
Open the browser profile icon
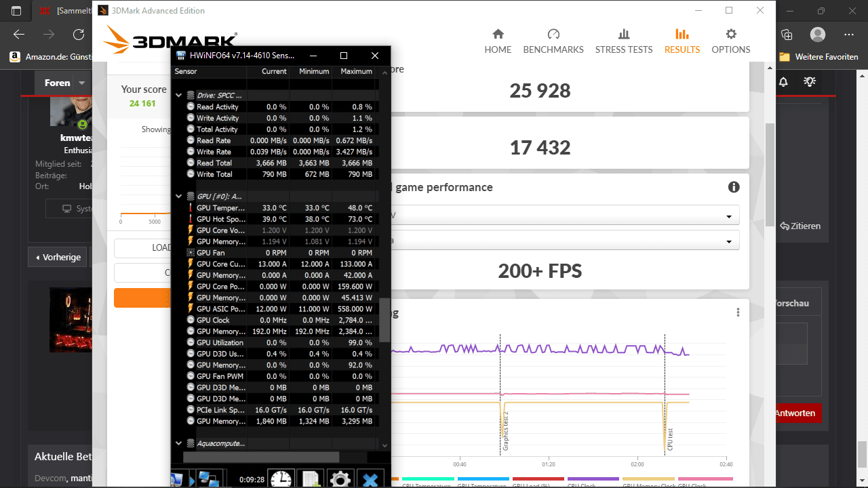[x=818, y=35]
